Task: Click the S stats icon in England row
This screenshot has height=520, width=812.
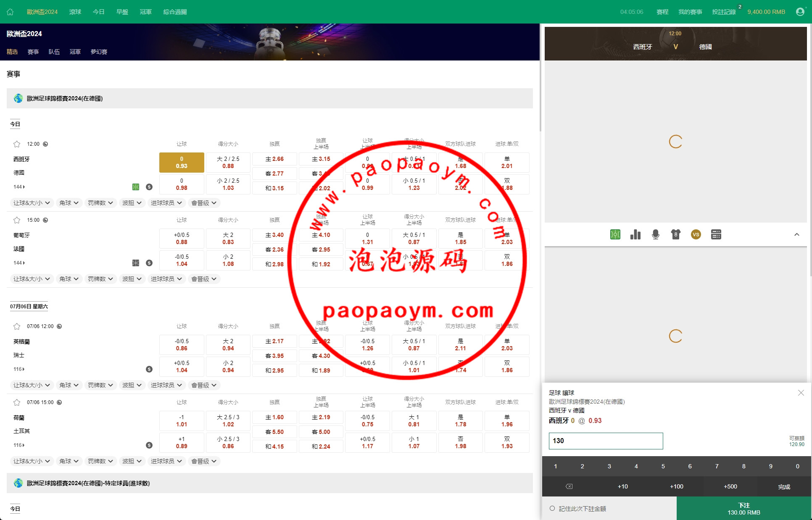Action: click(x=149, y=369)
